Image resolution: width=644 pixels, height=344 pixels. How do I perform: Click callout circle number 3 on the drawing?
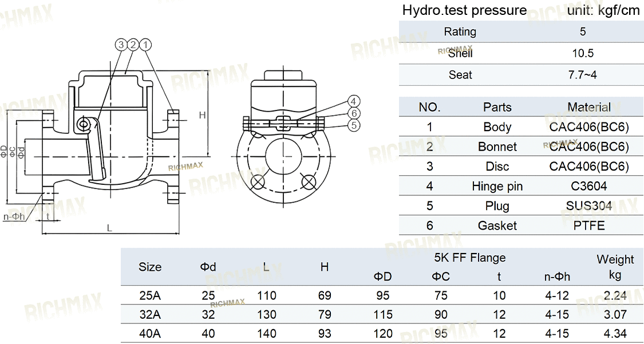pyautogui.click(x=121, y=44)
